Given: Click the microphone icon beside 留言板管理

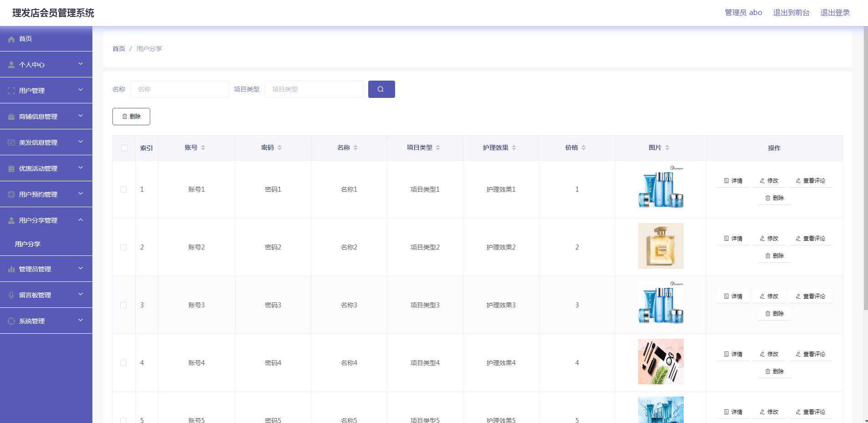Looking at the screenshot, I should click(11, 295).
